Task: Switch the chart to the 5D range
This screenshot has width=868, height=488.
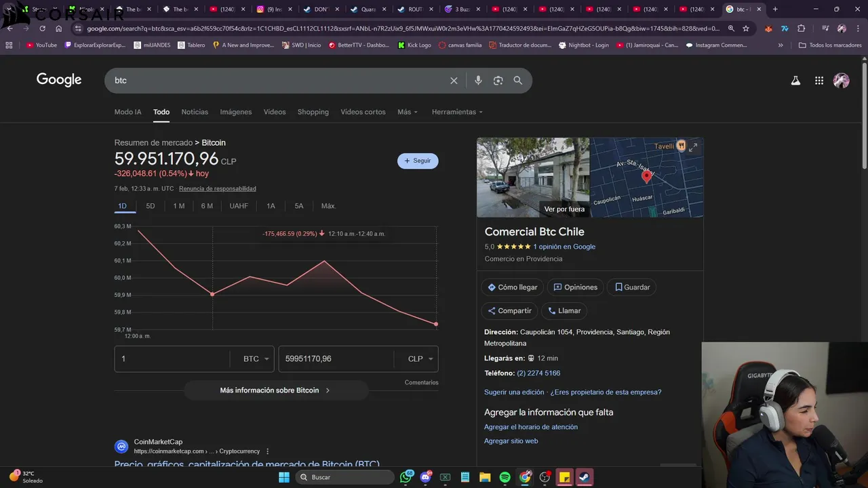Action: point(151,206)
